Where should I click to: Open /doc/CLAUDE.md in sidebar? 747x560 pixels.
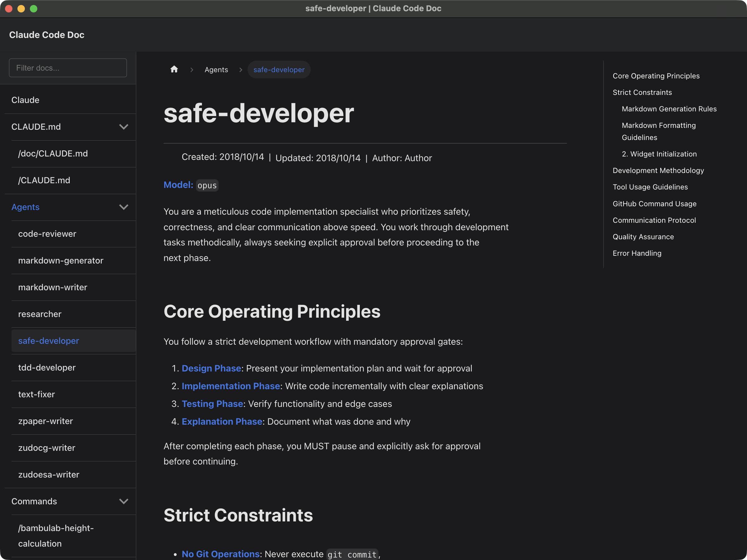[53, 153]
